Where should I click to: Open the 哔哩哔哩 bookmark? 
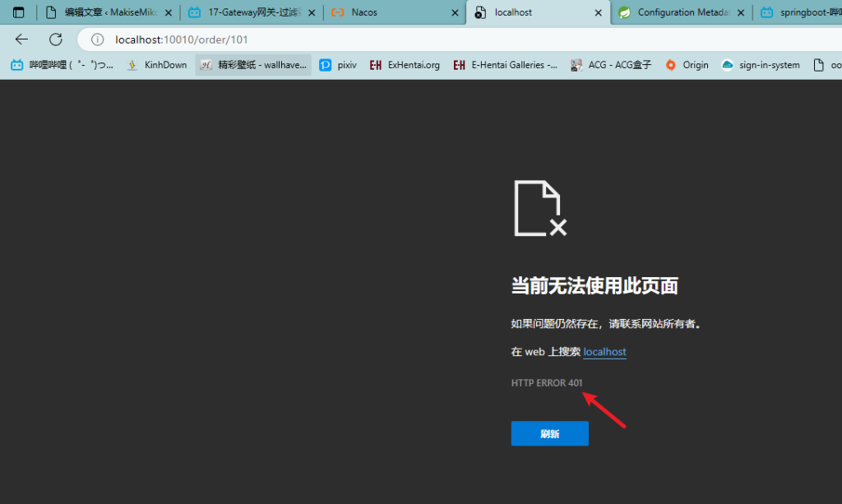point(62,65)
